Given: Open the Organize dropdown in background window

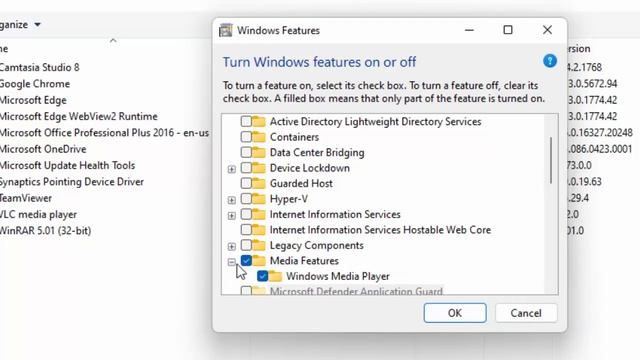Looking at the screenshot, I should pyautogui.click(x=20, y=24).
